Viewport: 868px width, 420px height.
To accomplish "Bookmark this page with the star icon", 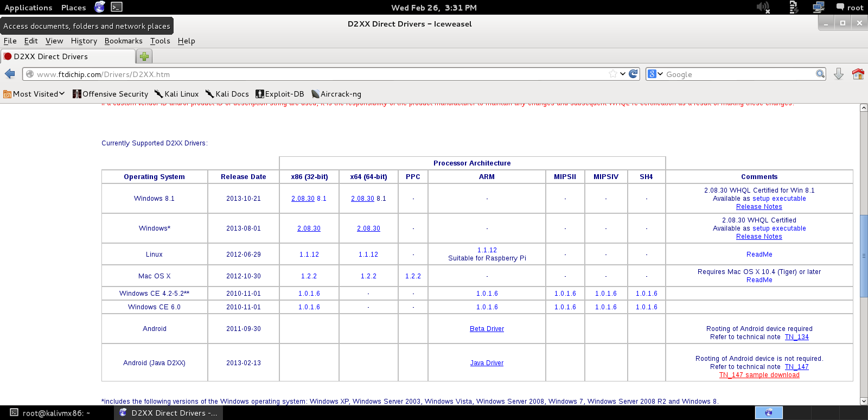I will [613, 74].
